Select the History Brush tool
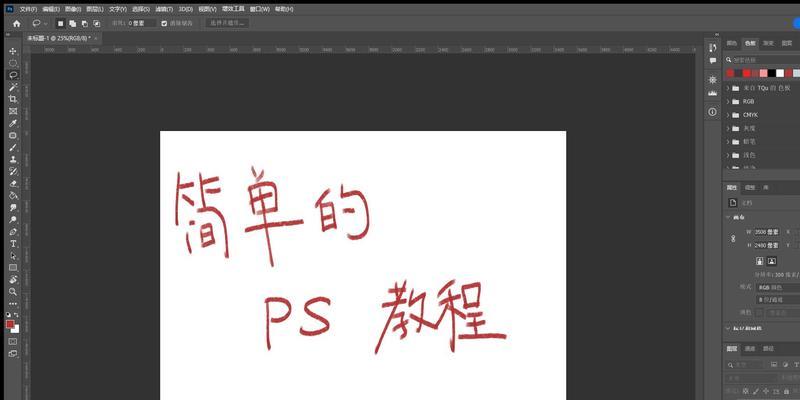 13,171
